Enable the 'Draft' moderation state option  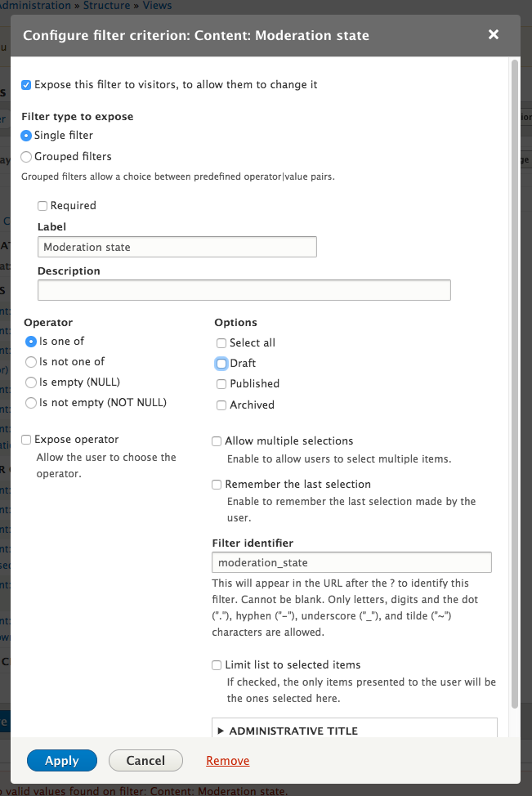tap(220, 364)
